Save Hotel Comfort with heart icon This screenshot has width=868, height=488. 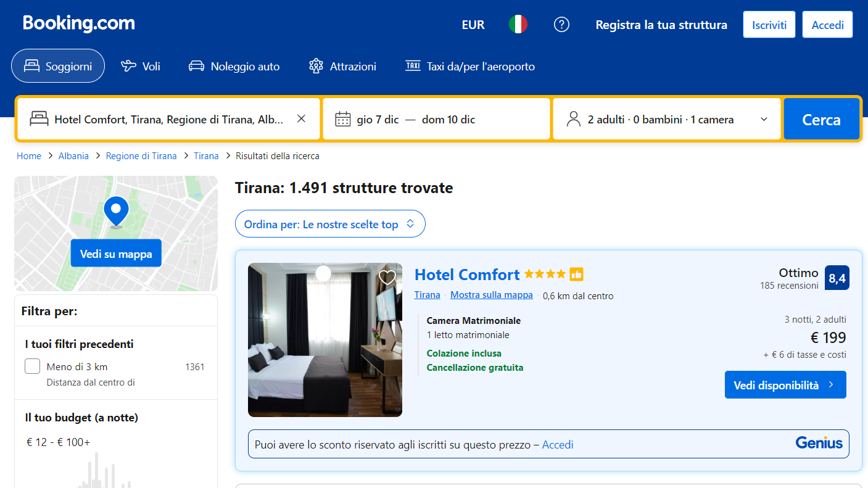click(x=387, y=278)
